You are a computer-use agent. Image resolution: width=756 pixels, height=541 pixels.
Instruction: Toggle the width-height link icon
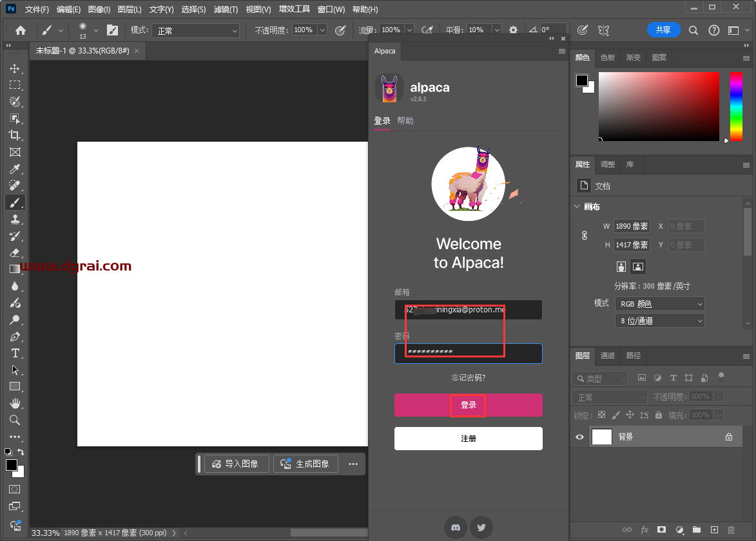coord(585,236)
